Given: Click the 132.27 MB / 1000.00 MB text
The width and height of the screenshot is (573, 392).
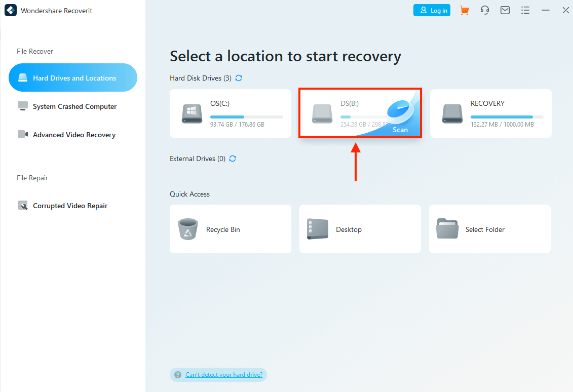Looking at the screenshot, I should point(502,125).
